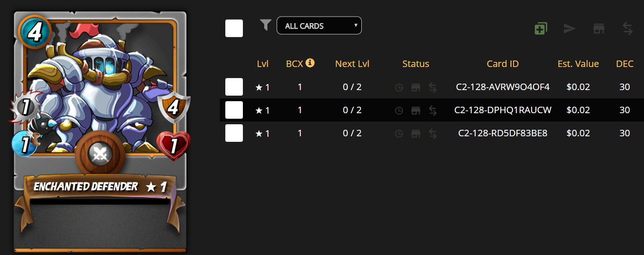
Task: Click delegation arrows icon for card C2-128-RD5DF83BE8
Action: click(433, 134)
